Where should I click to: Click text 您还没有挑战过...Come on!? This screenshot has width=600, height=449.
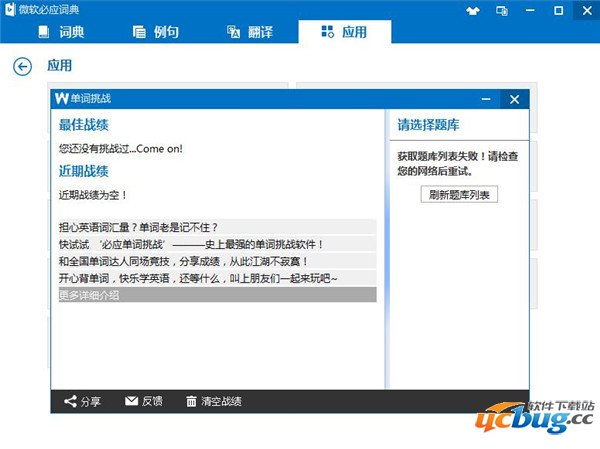tap(121, 149)
